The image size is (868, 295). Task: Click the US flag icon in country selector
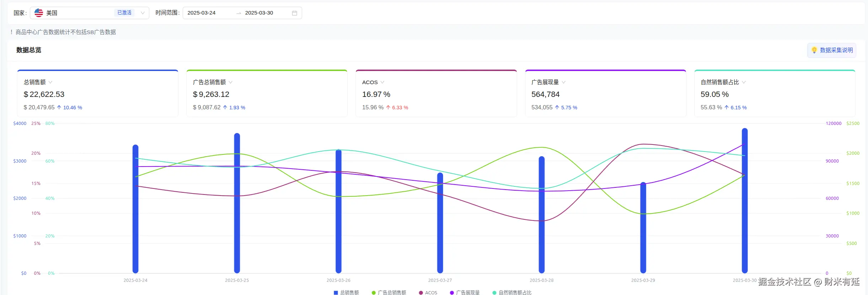[39, 13]
